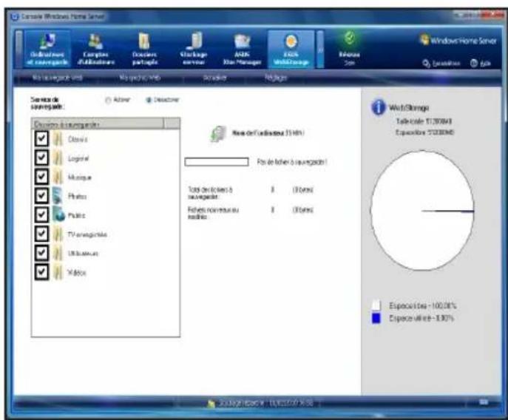Click the white Espace libre swatch
This screenshot has height=420, width=508.
(x=376, y=305)
